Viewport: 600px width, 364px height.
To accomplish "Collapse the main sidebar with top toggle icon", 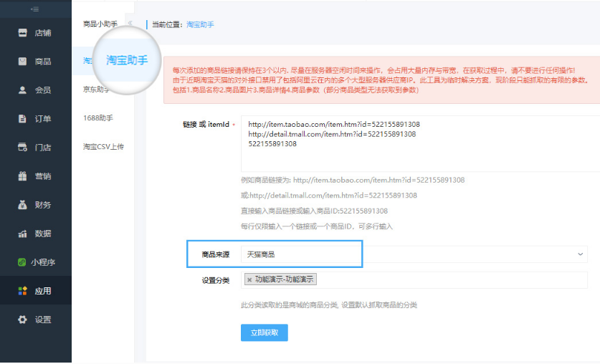I will pyautogui.click(x=35, y=9).
